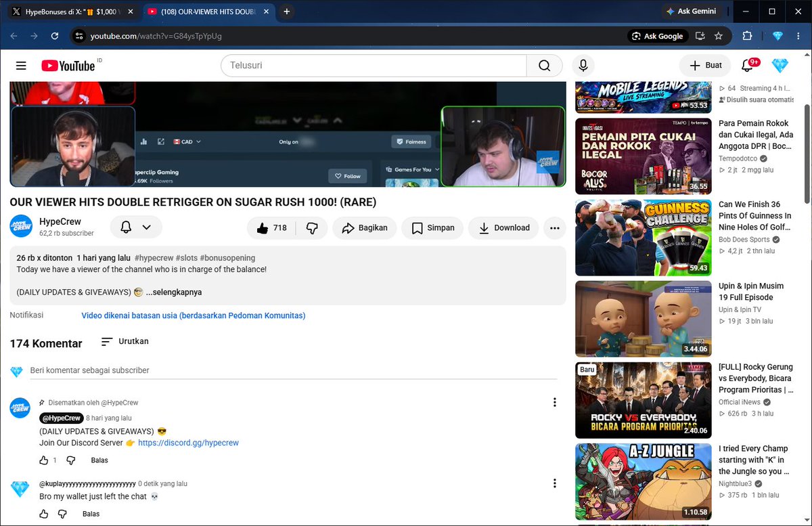Image resolution: width=812 pixels, height=526 pixels.
Task: Switch to HypeBonuses X tab
Action: [x=71, y=12]
